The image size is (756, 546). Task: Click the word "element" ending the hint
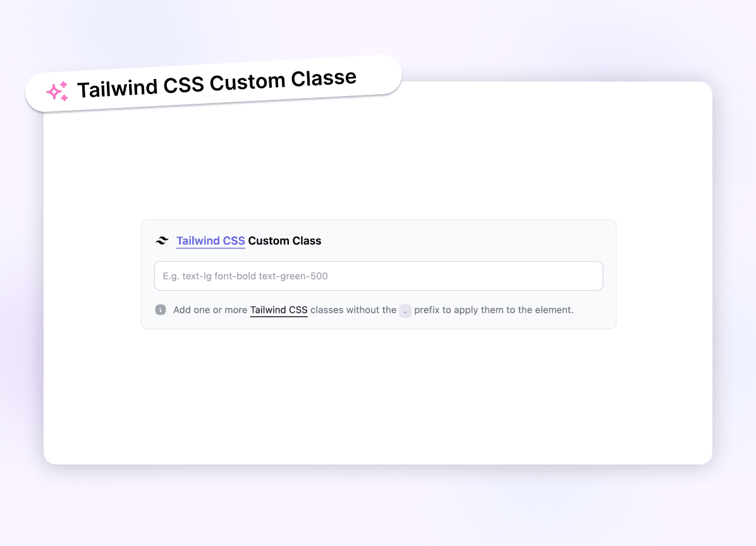(552, 310)
